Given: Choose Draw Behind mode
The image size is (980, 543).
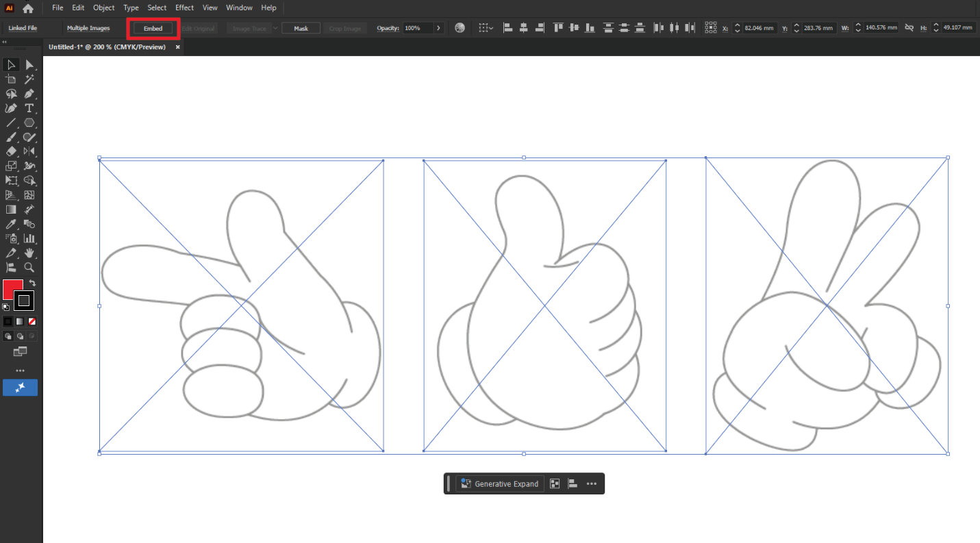Looking at the screenshot, I should coord(20,336).
